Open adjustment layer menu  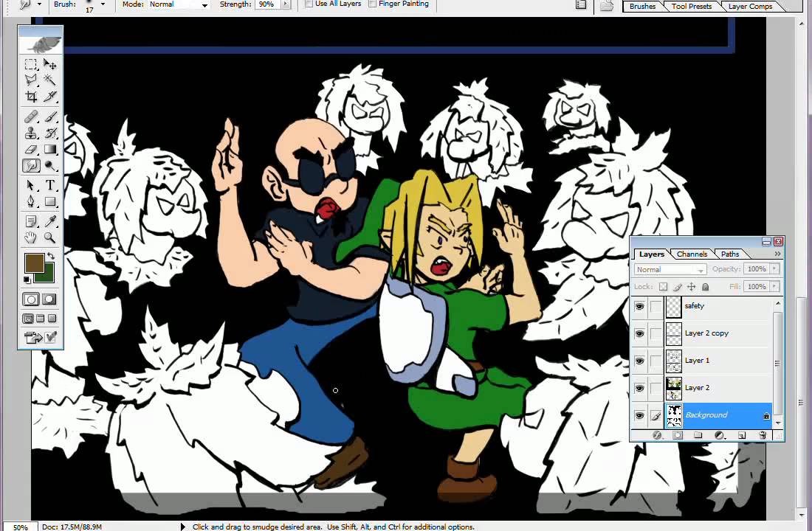(720, 435)
